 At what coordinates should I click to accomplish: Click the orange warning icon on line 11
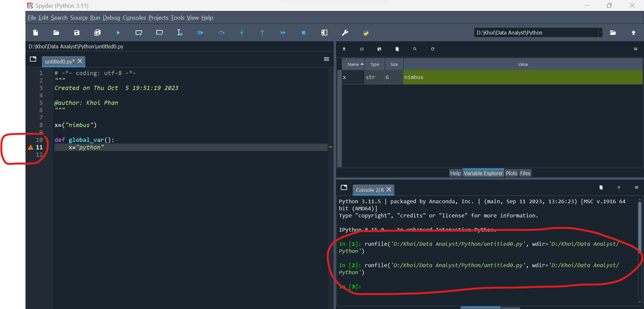31,147
